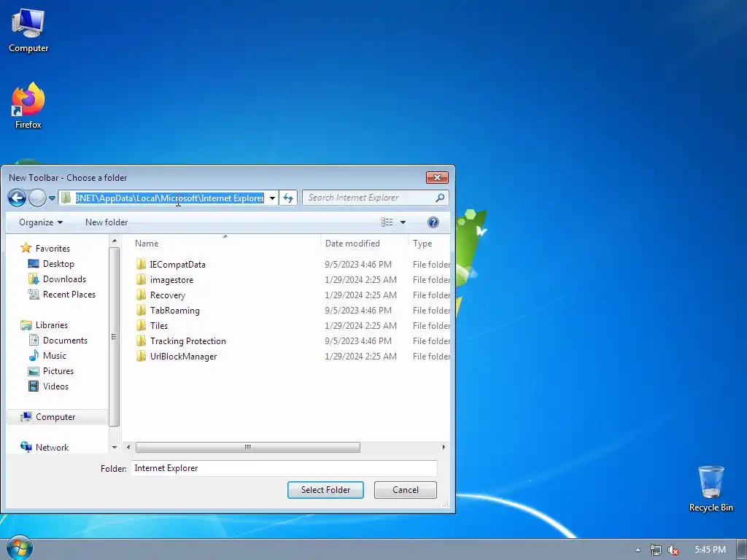Click the navigation pane vertical scrollbar thumb
The height and width of the screenshot is (560, 747).
click(115, 337)
